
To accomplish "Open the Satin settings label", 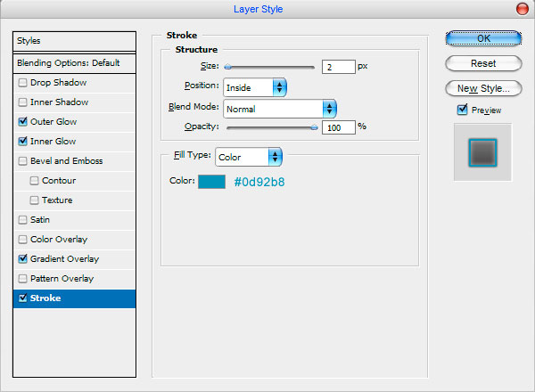I will point(40,219).
